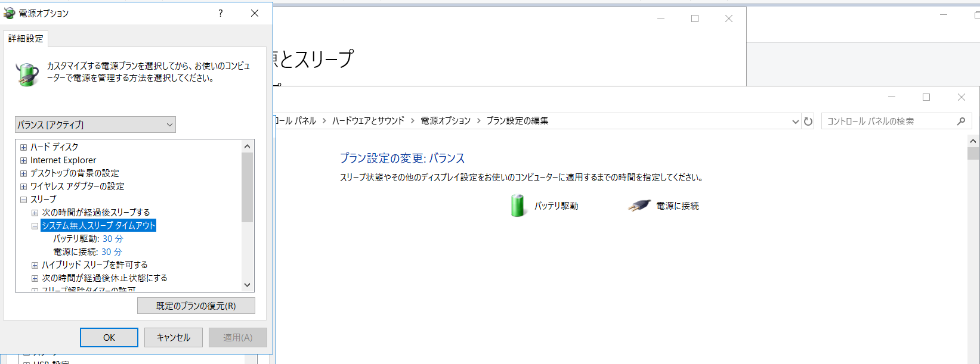Click 既定のプランの復元(R) button
This screenshot has height=364, width=980.
196,306
